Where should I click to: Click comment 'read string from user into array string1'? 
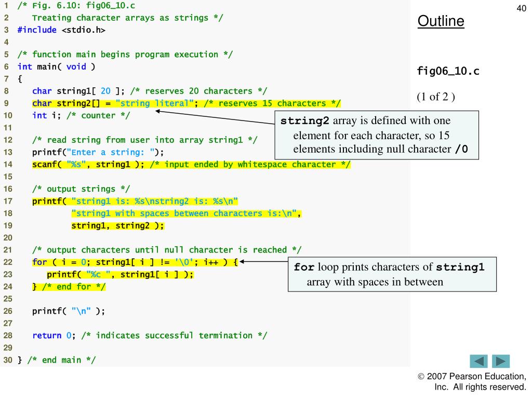(144, 140)
